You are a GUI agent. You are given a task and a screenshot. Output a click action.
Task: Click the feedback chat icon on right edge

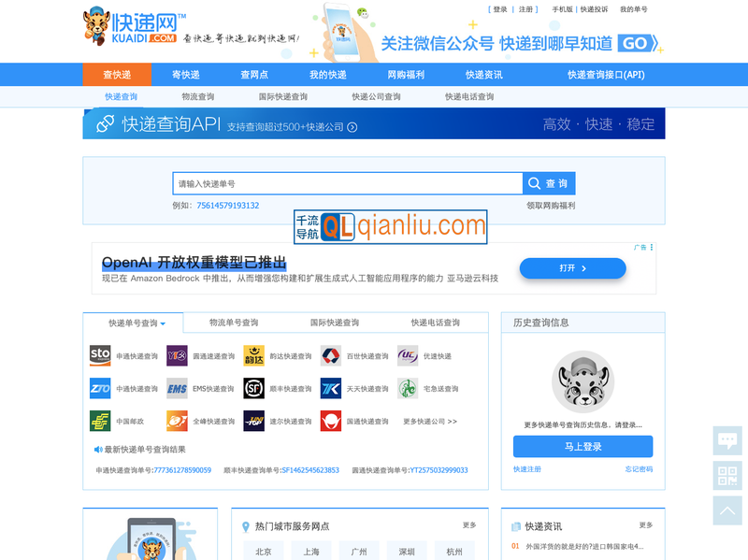pos(727,439)
